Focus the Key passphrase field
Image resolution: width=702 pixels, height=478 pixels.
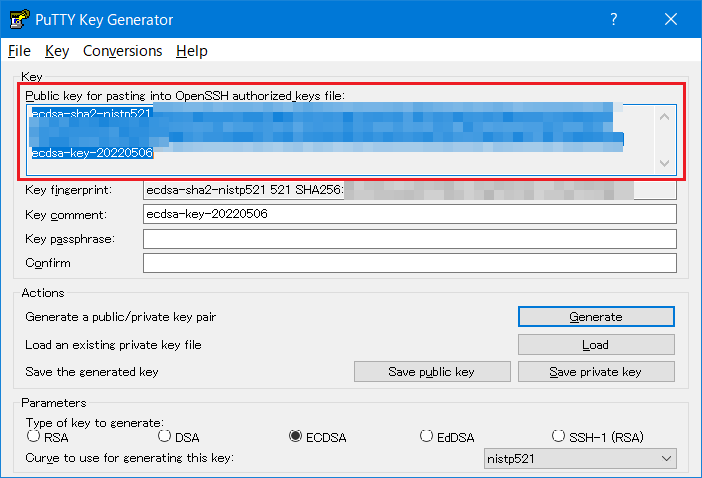pyautogui.click(x=409, y=239)
